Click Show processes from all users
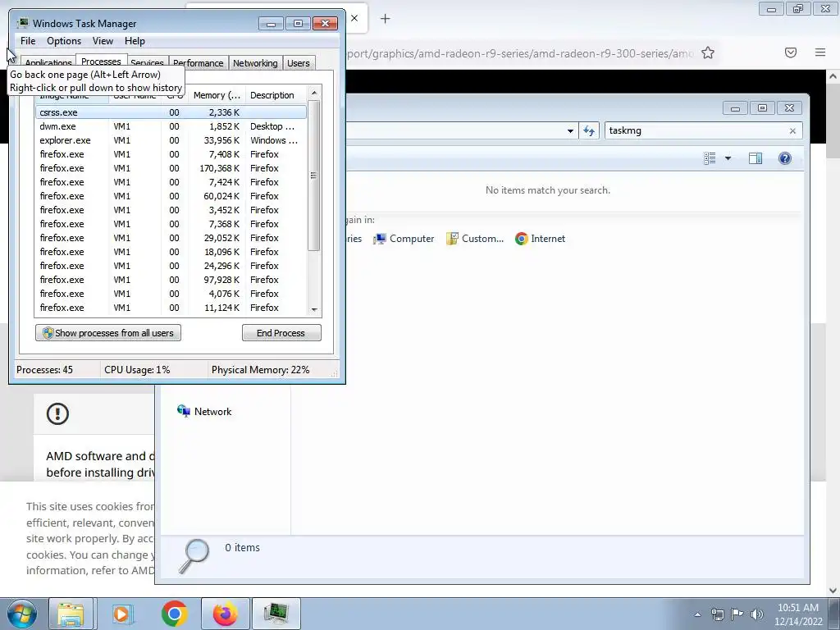 (x=108, y=333)
